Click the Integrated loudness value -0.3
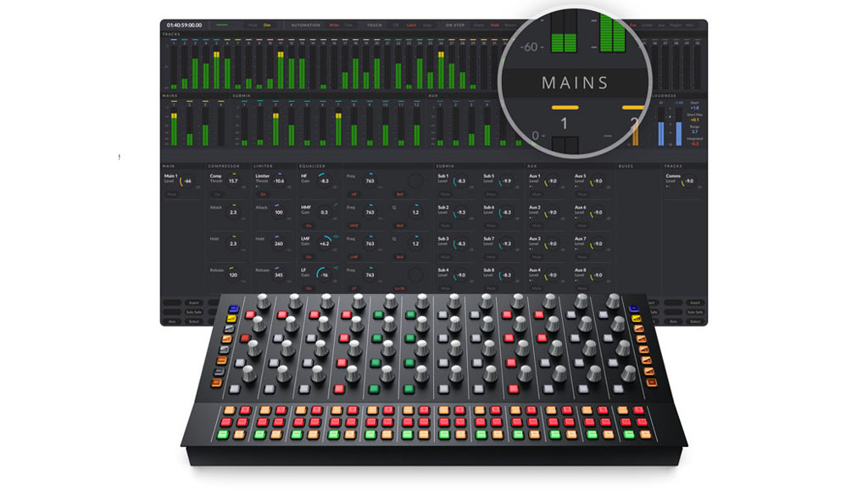 (695, 144)
